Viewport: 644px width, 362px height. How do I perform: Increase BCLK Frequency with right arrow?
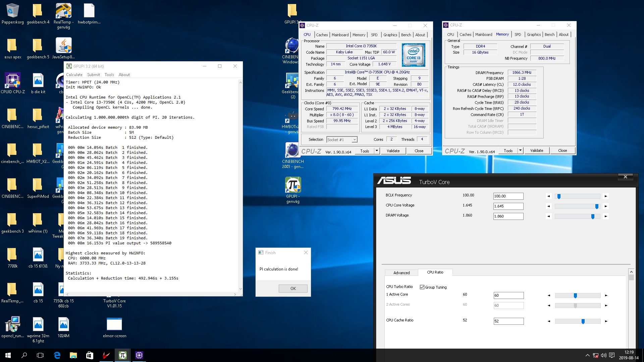pyautogui.click(x=606, y=196)
